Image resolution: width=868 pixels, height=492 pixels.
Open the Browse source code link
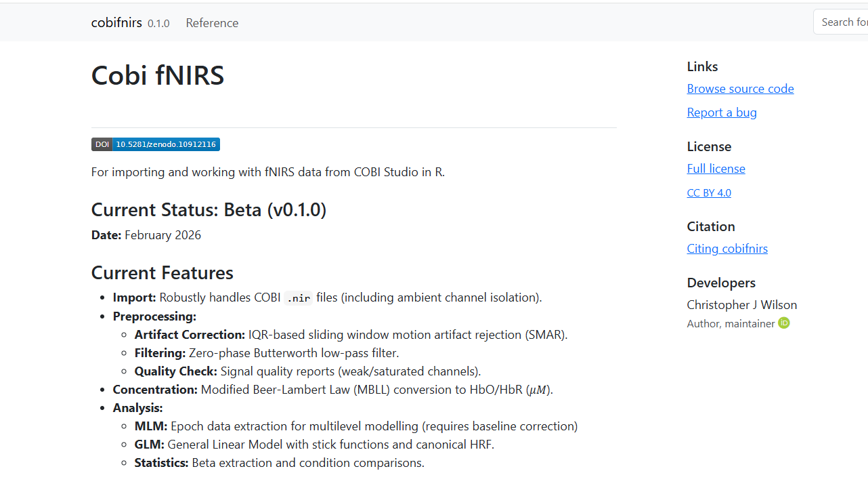pyautogui.click(x=740, y=89)
